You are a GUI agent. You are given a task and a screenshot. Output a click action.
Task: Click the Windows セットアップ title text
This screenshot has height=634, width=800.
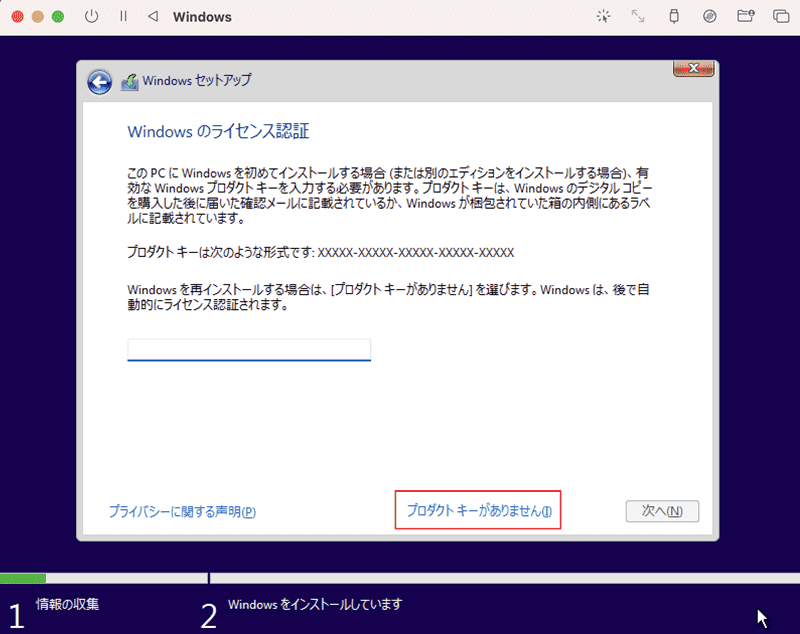tap(197, 81)
